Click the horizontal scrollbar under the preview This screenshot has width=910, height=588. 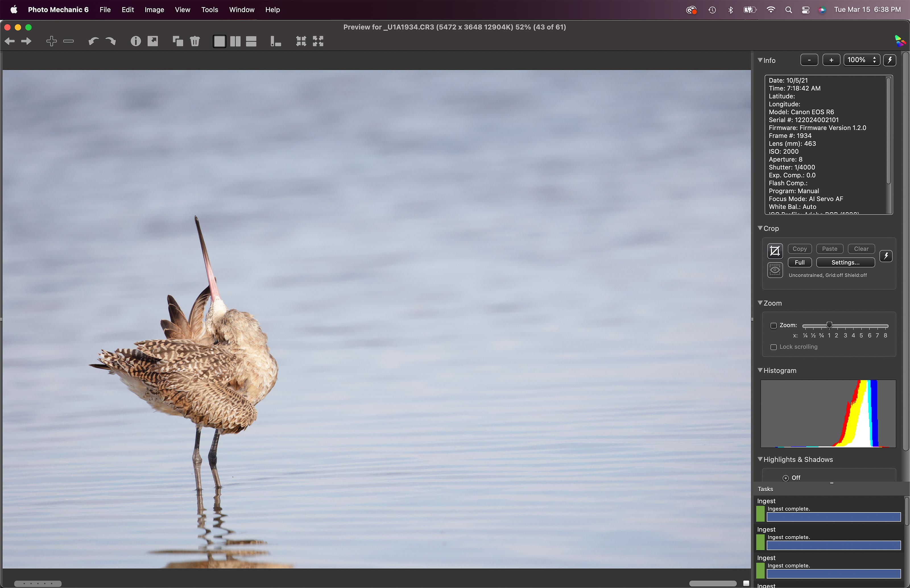[713, 583]
